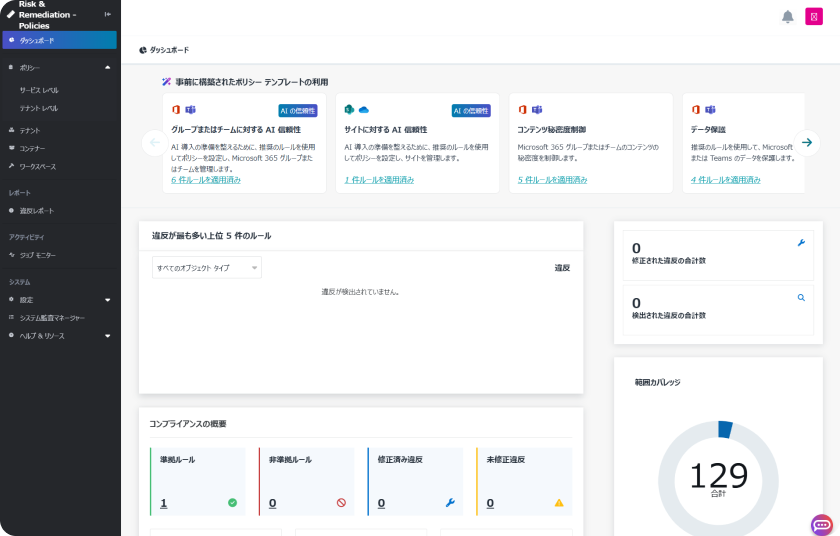Expand the ヘルプ & リソース section
This screenshot has width=840, height=536.
pos(59,336)
